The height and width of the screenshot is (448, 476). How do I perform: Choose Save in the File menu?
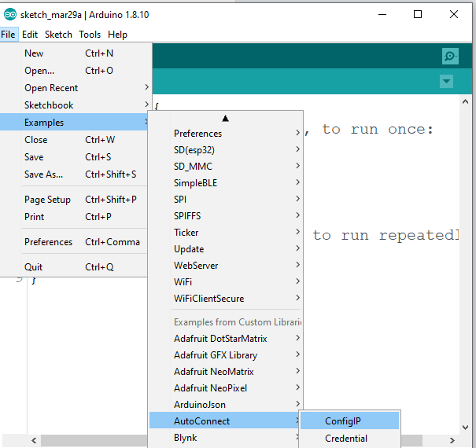tap(75, 157)
